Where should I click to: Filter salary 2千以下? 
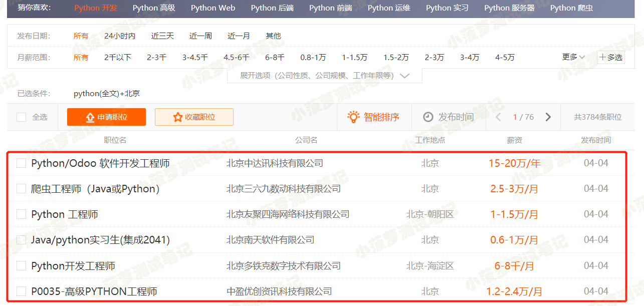118,58
